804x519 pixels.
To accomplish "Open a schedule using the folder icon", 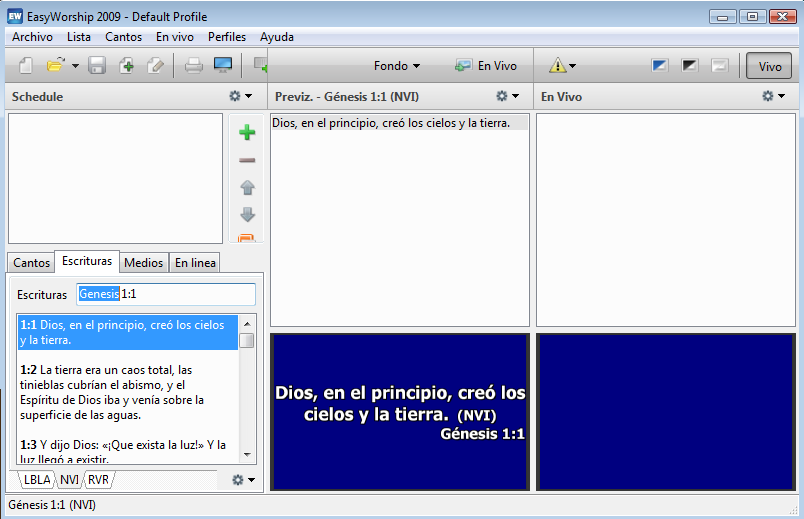I will coord(55,66).
